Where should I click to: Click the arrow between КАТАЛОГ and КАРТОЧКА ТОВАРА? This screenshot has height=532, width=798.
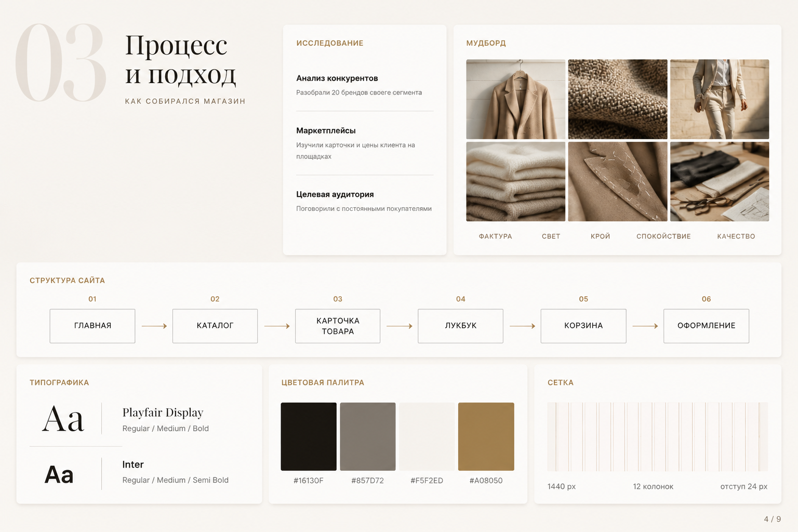point(277,326)
